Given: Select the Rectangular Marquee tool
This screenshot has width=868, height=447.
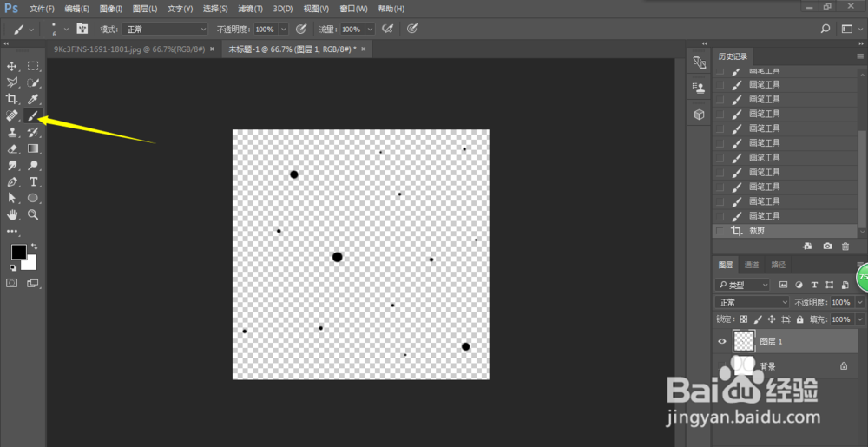Looking at the screenshot, I should (x=33, y=66).
